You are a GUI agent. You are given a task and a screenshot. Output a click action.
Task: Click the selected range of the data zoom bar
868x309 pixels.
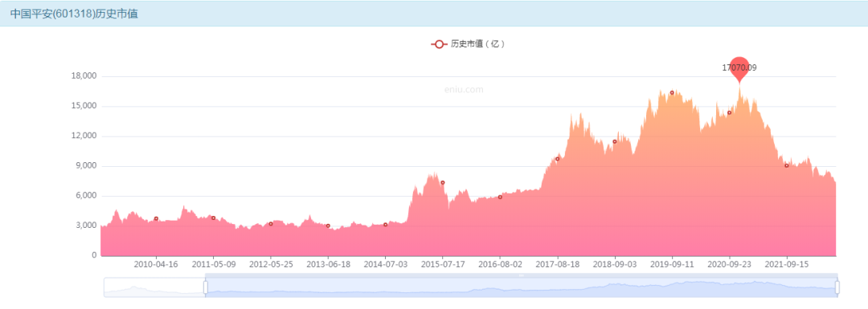pyautogui.click(x=521, y=287)
